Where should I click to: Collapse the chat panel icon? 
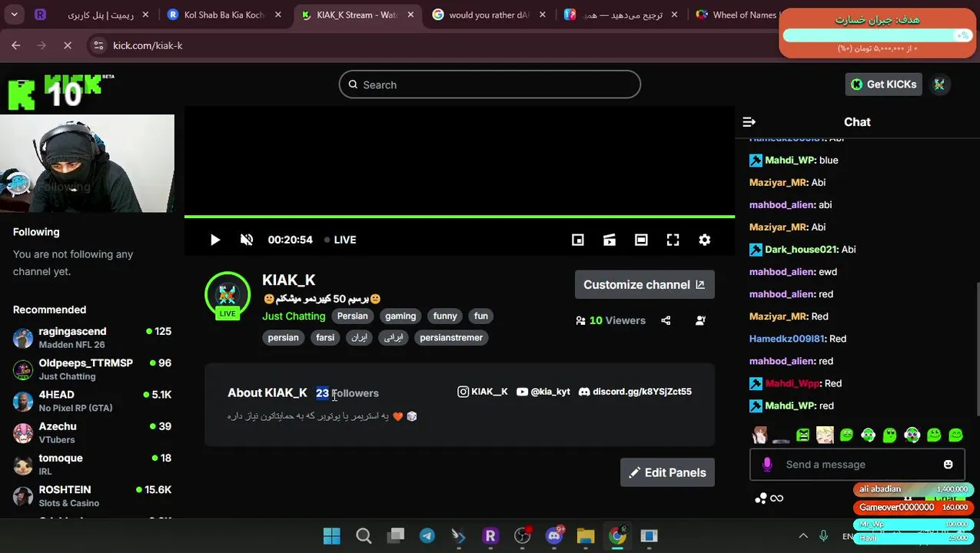coord(749,122)
